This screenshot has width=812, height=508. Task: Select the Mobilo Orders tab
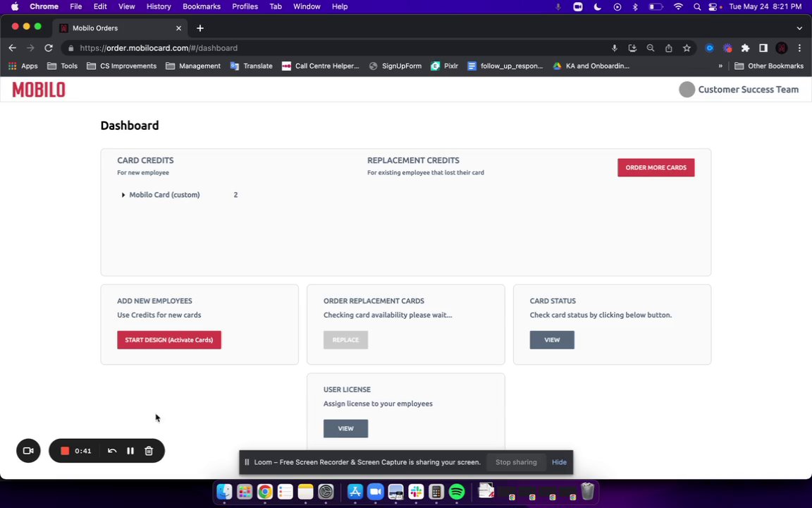[120, 28]
